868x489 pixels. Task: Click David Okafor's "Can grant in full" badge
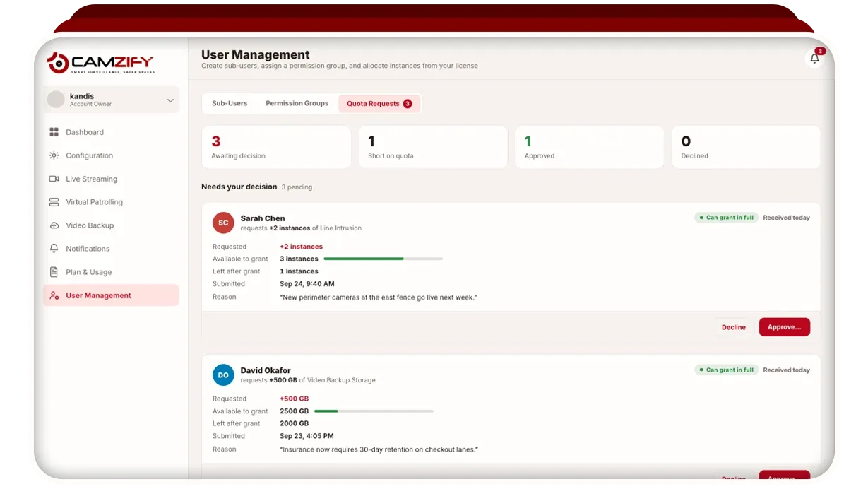point(726,370)
